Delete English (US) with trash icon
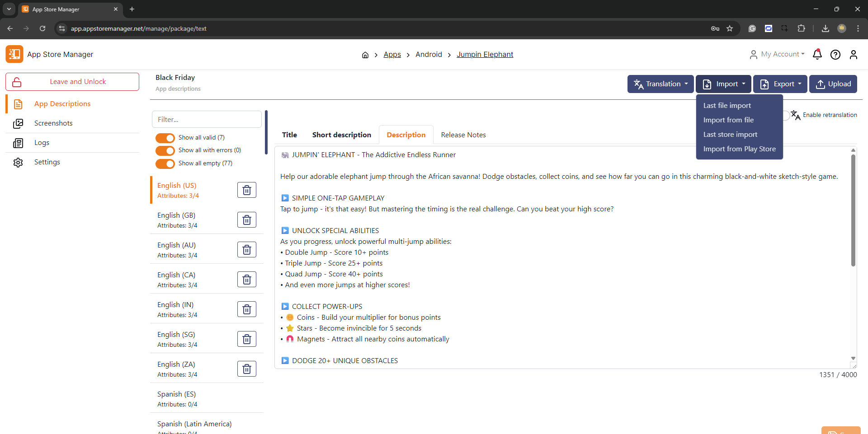The height and width of the screenshot is (434, 868). tap(247, 190)
